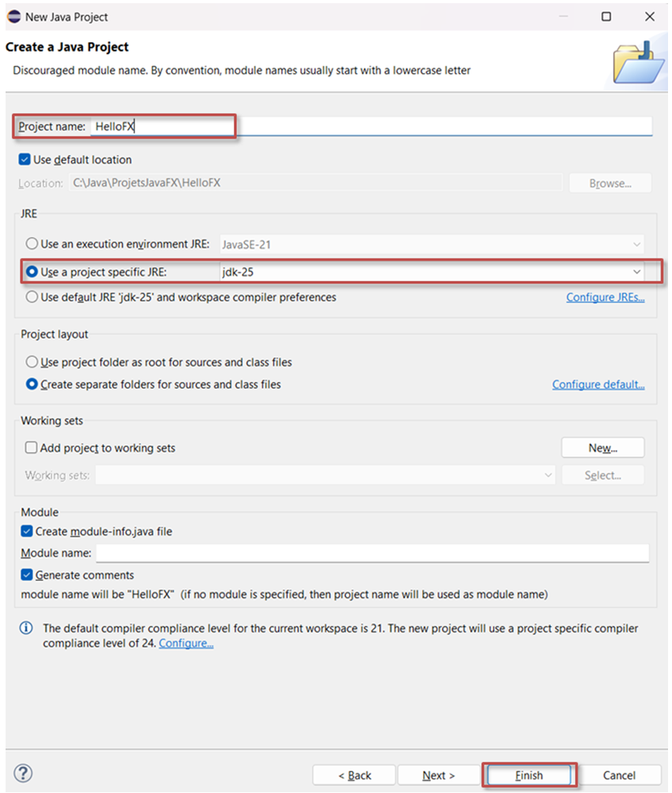Open the jdk-25 project specific JRE dropdown

637,271
